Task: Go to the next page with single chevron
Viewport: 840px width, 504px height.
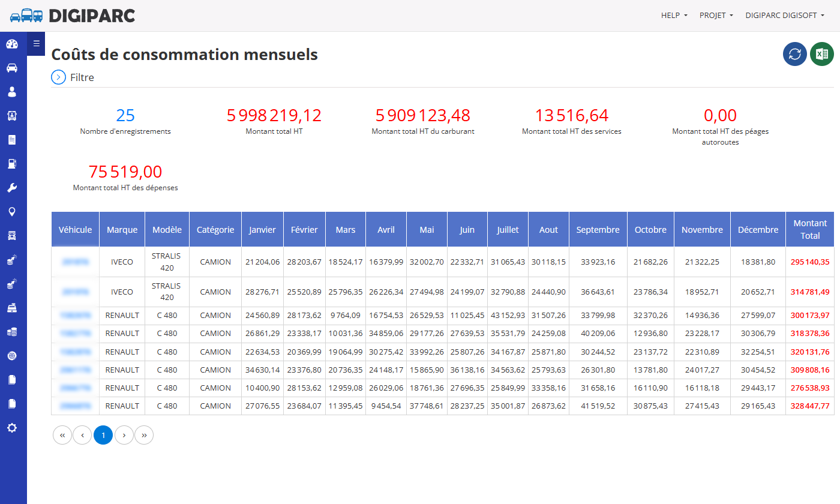Action: (x=124, y=435)
